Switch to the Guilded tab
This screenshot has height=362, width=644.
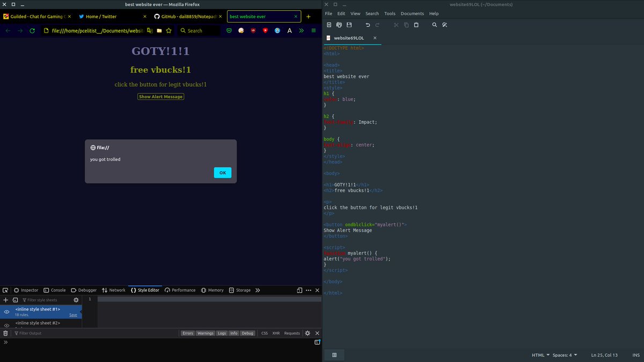[x=38, y=17]
